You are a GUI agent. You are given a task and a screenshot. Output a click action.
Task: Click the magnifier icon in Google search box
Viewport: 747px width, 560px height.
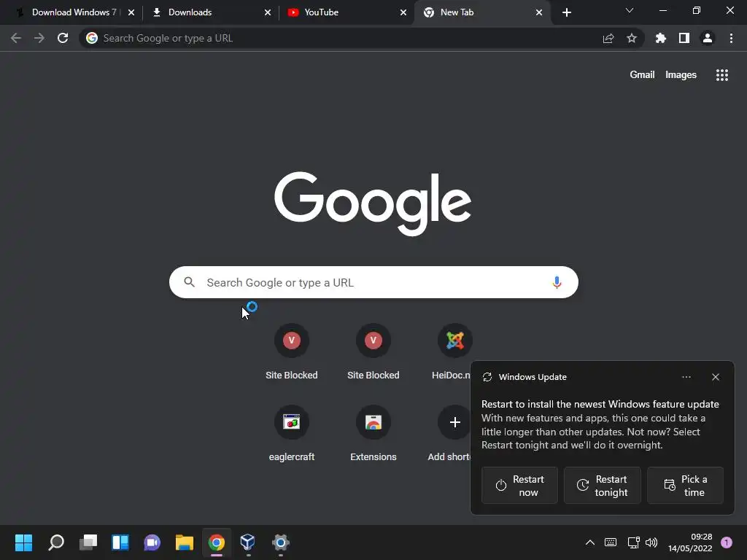(x=189, y=282)
